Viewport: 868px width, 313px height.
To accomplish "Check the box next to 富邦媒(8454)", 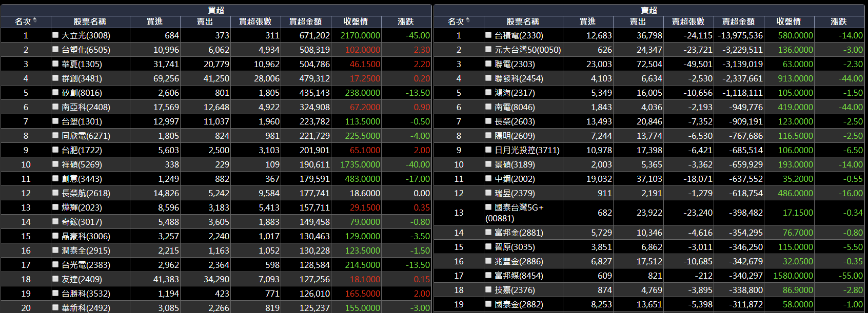I will [x=488, y=275].
